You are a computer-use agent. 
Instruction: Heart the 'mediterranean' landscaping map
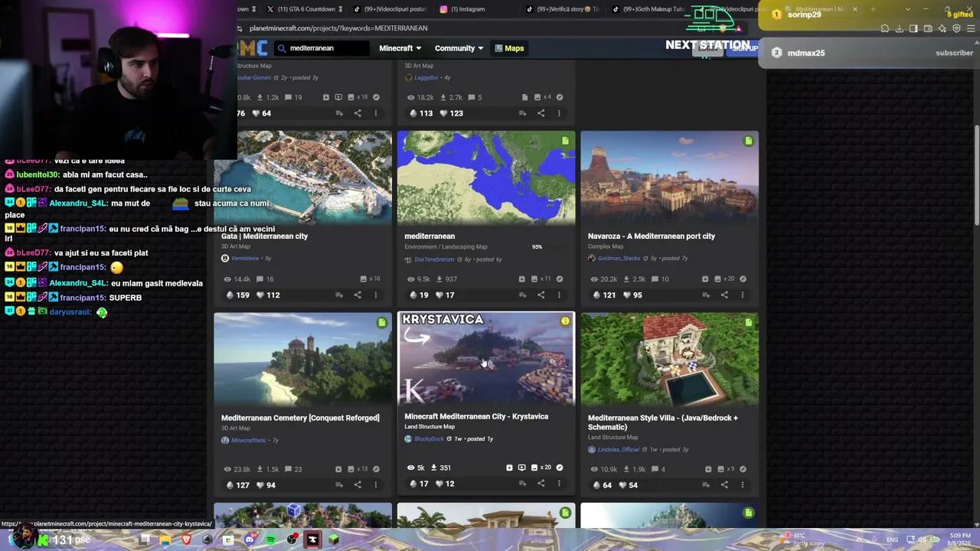click(439, 295)
